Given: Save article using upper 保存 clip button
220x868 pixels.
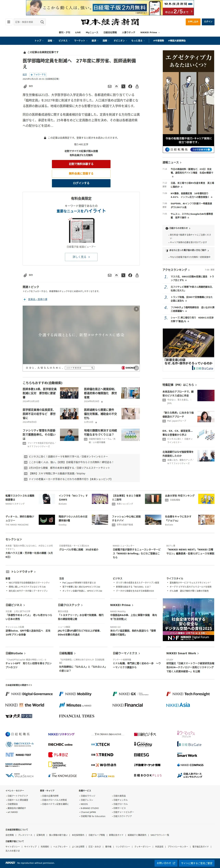Looking at the screenshot, I should pos(28,86).
